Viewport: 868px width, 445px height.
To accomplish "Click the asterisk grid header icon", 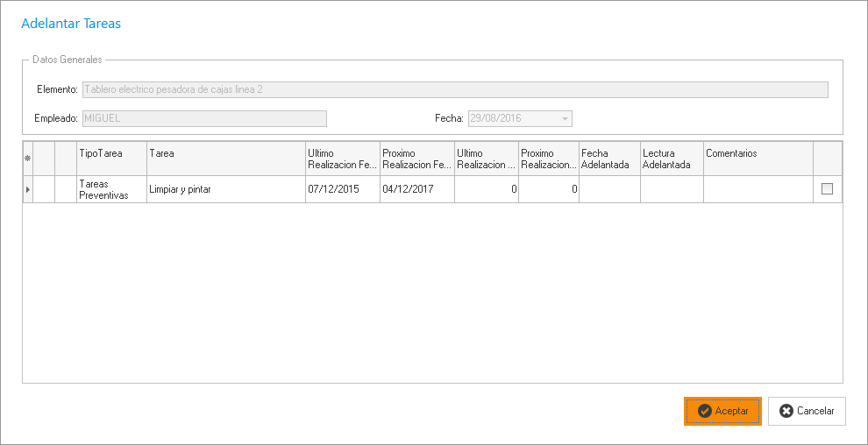I will tap(27, 159).
